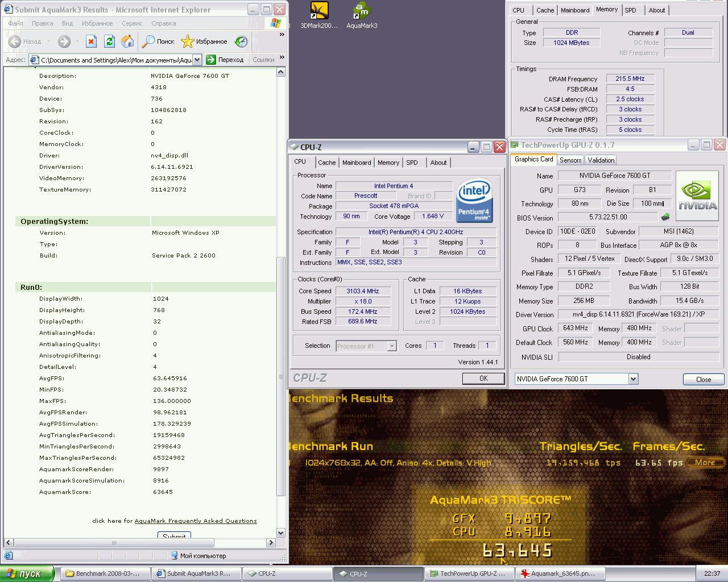Screen dimensions: 728x582
Task: Click the DRAM Frequency value 215.5 MHz
Action: (630, 79)
